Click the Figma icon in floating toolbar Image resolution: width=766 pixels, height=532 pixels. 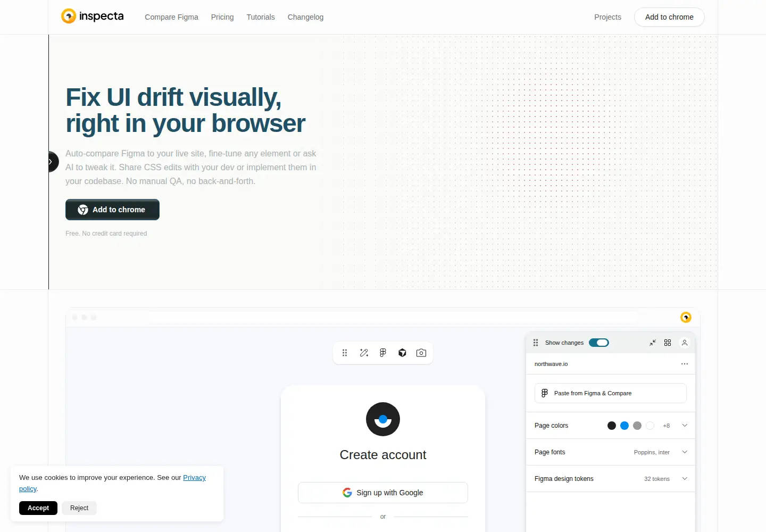coord(383,353)
